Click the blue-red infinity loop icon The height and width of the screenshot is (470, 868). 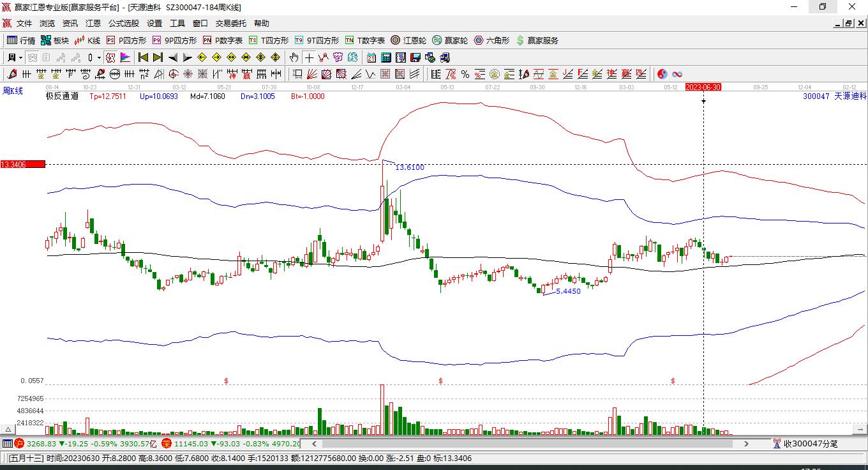tap(677, 74)
